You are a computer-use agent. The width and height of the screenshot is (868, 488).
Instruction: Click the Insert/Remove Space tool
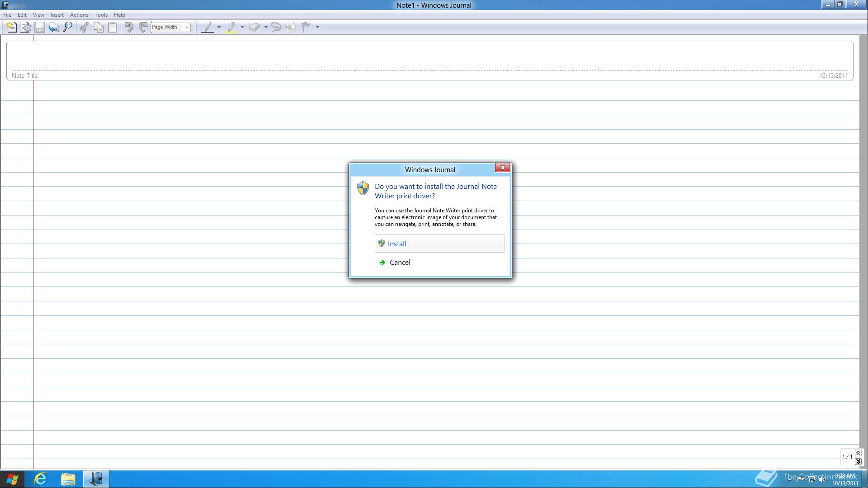pos(290,27)
